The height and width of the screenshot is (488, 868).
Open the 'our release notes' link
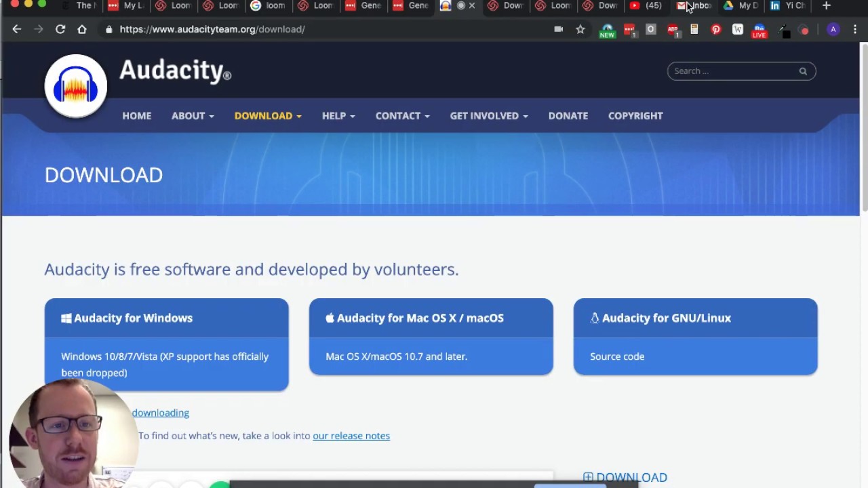coord(351,436)
